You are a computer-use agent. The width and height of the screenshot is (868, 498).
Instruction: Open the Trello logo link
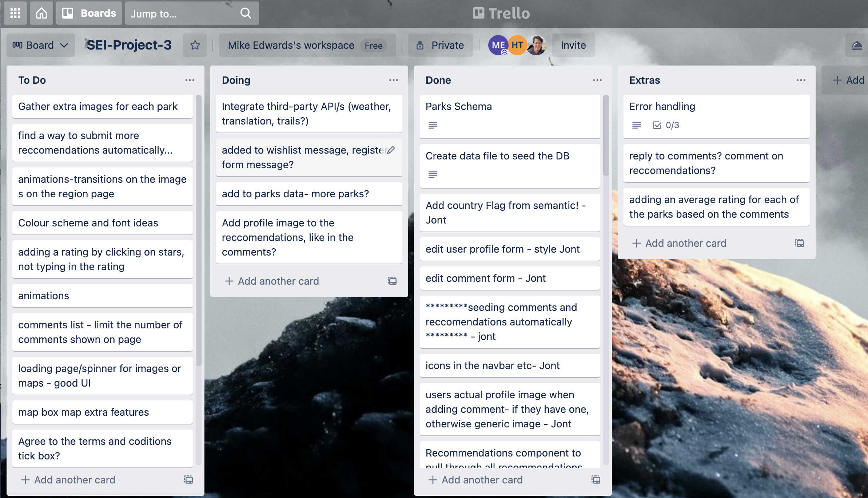[x=502, y=13]
